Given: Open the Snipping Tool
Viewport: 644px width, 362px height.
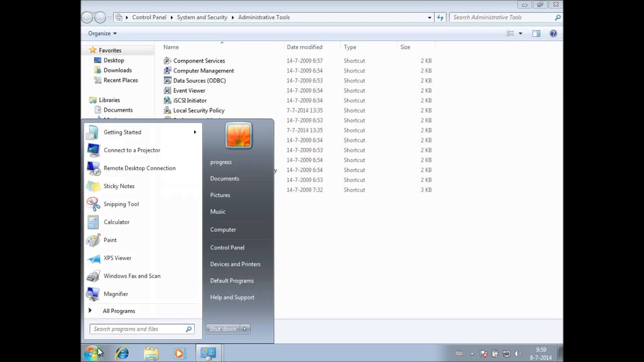Looking at the screenshot, I should tap(143, 204).
